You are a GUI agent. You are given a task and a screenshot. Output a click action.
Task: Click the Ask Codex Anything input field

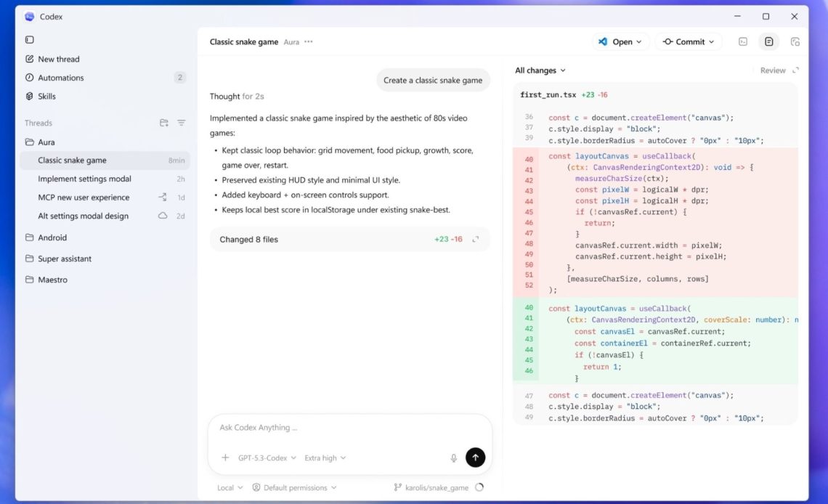click(349, 428)
